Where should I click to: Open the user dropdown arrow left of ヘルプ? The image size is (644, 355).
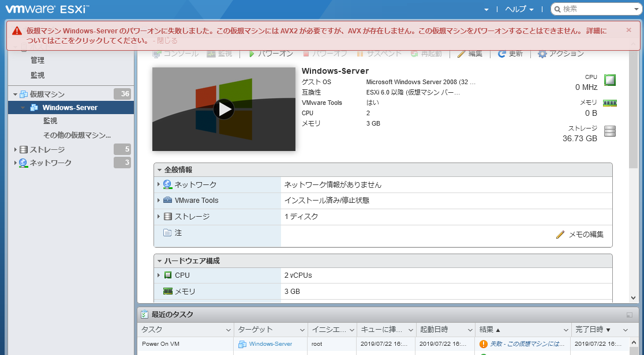tap(486, 9)
